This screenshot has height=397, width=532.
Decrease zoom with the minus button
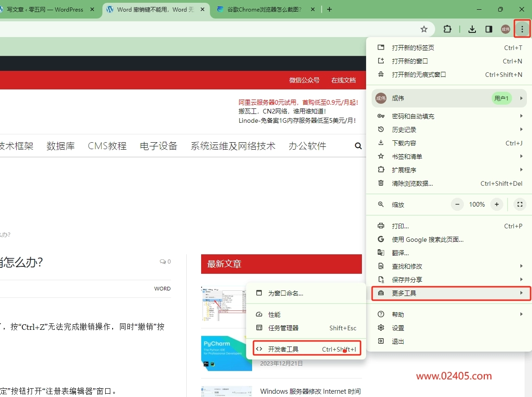pos(457,204)
